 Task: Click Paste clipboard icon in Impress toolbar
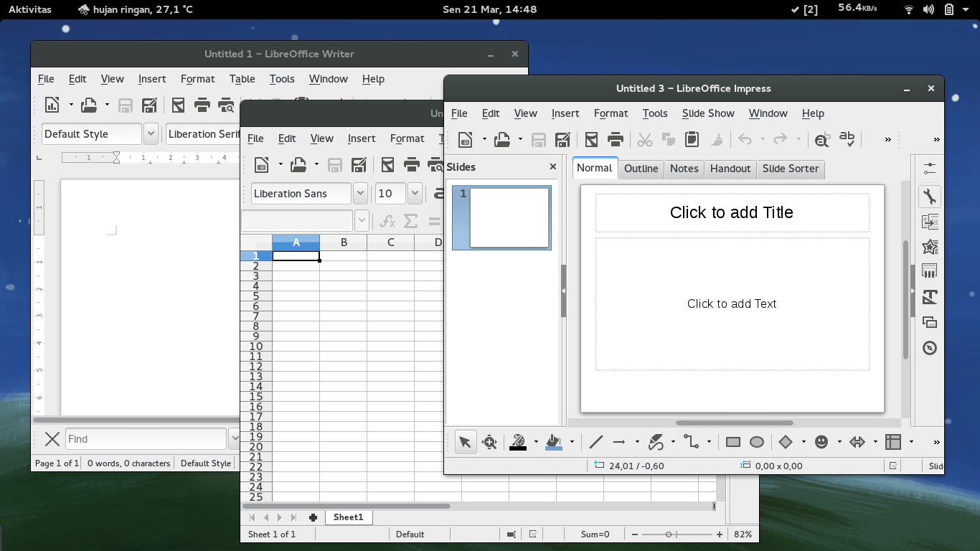[692, 139]
